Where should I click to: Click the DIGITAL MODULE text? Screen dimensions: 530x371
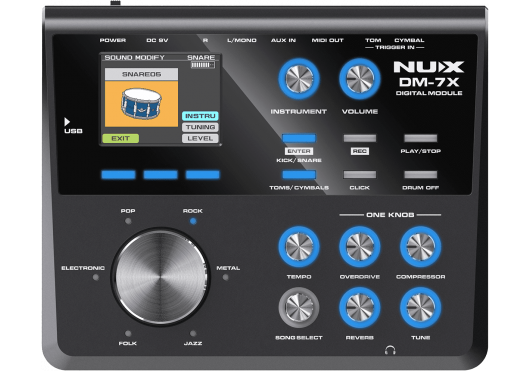tap(429, 93)
